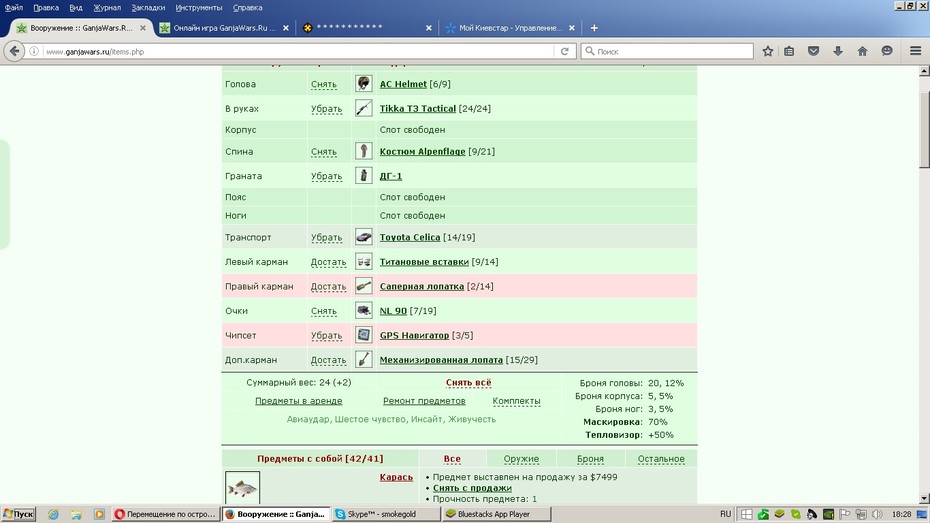Viewport: 930px width, 523px height.
Task: Select the Оружие filter tab
Action: (x=521, y=459)
